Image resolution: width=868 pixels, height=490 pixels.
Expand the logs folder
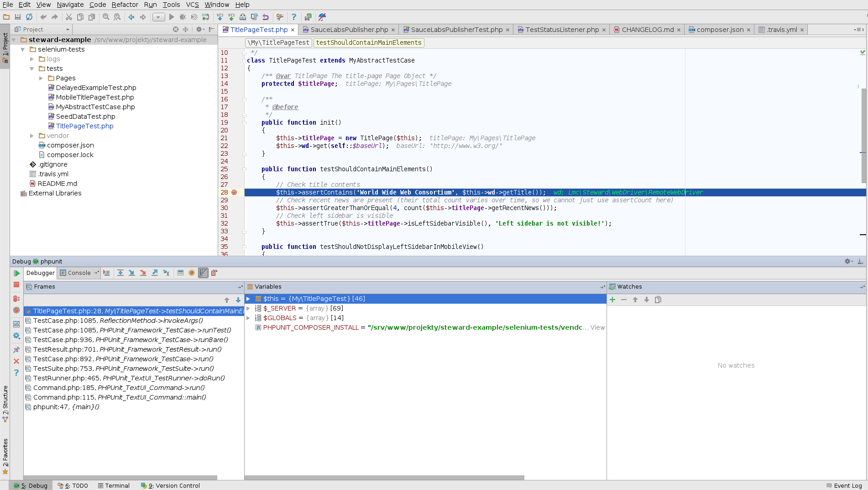[32, 59]
